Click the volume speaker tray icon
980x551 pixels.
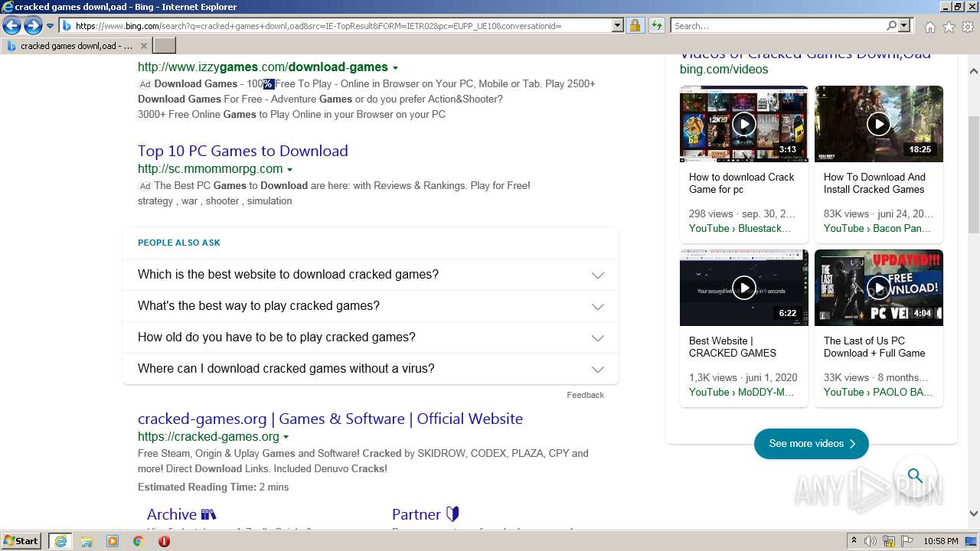(871, 541)
